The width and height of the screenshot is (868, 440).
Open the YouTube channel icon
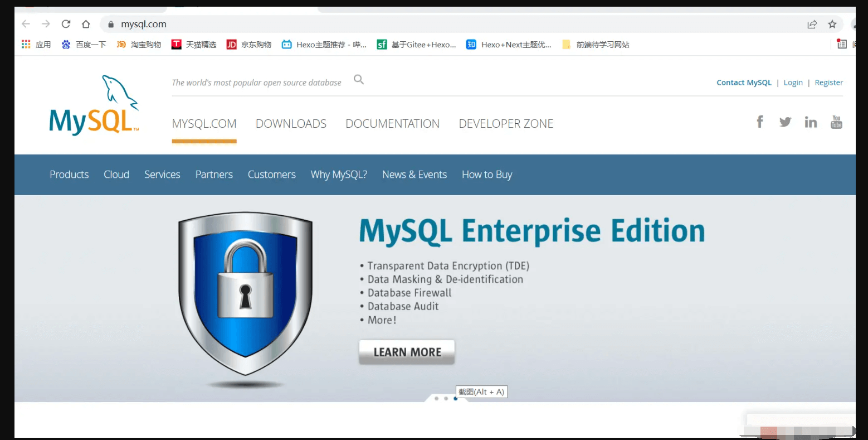(x=836, y=122)
